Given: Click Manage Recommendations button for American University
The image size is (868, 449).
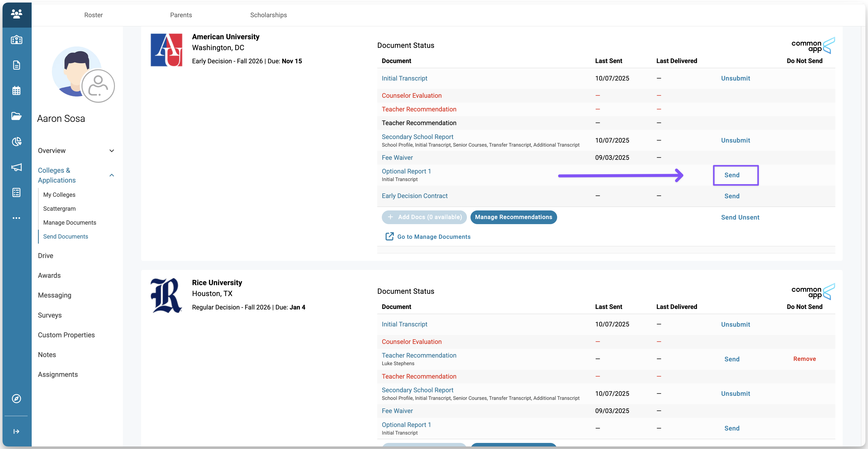Looking at the screenshot, I should coord(513,217).
